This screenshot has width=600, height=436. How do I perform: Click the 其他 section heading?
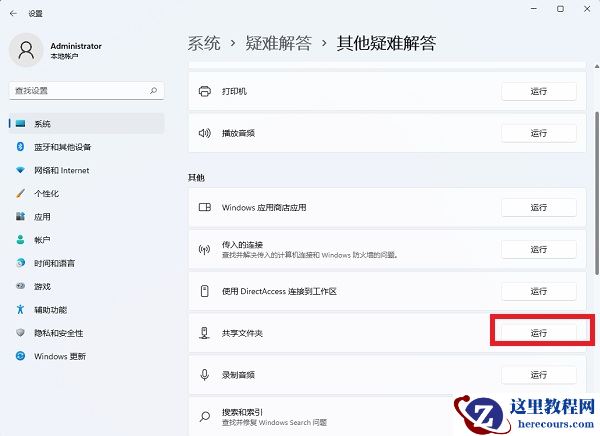click(x=196, y=178)
